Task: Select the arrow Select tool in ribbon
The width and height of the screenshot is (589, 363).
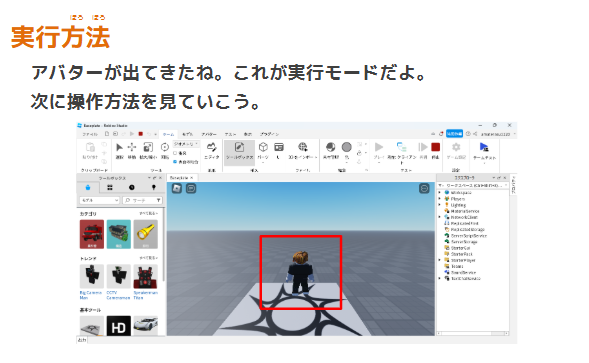Action: [x=119, y=147]
